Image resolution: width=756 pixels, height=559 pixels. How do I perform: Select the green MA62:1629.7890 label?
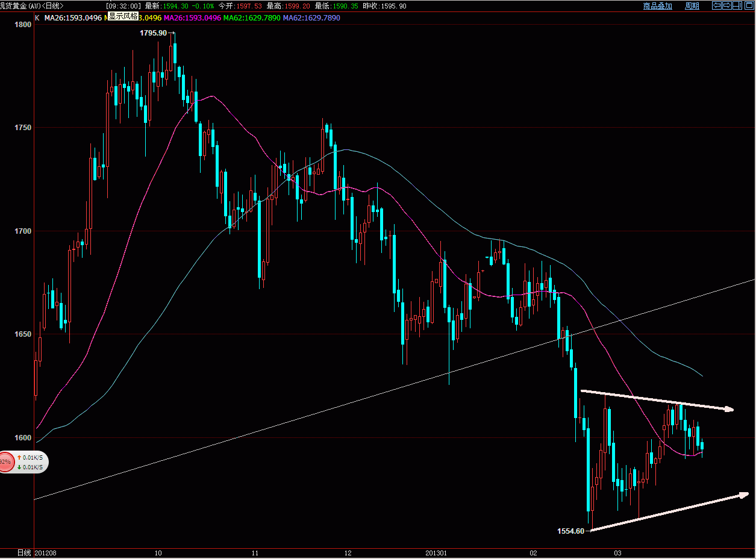pyautogui.click(x=252, y=18)
